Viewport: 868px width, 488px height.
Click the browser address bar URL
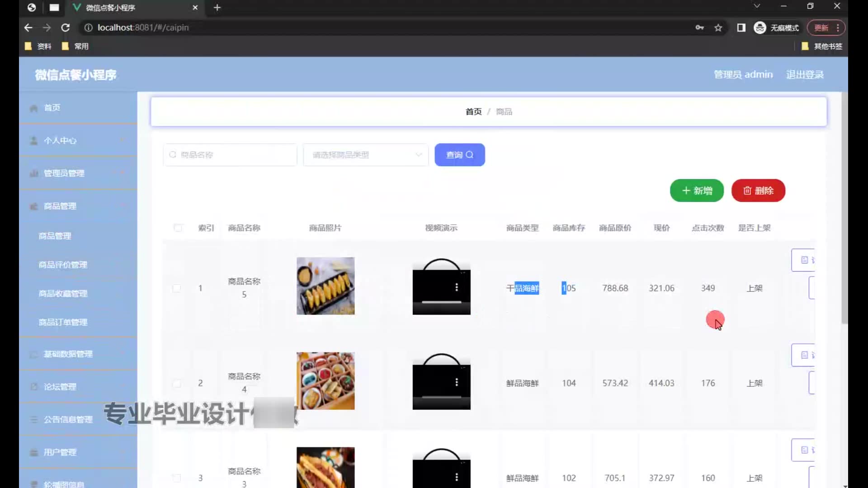143,28
